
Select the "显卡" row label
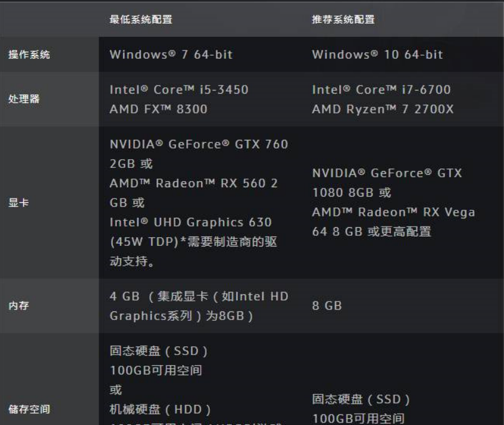[19, 203]
